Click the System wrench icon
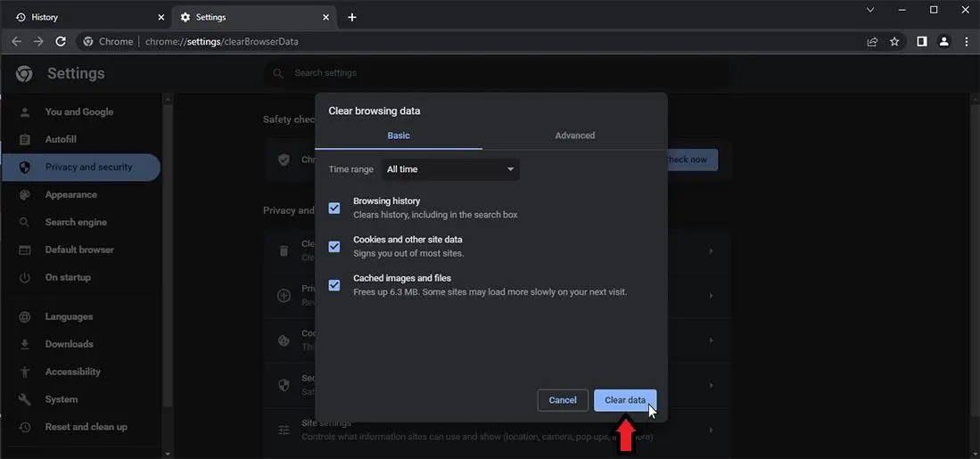This screenshot has height=459, width=980. pos(25,399)
